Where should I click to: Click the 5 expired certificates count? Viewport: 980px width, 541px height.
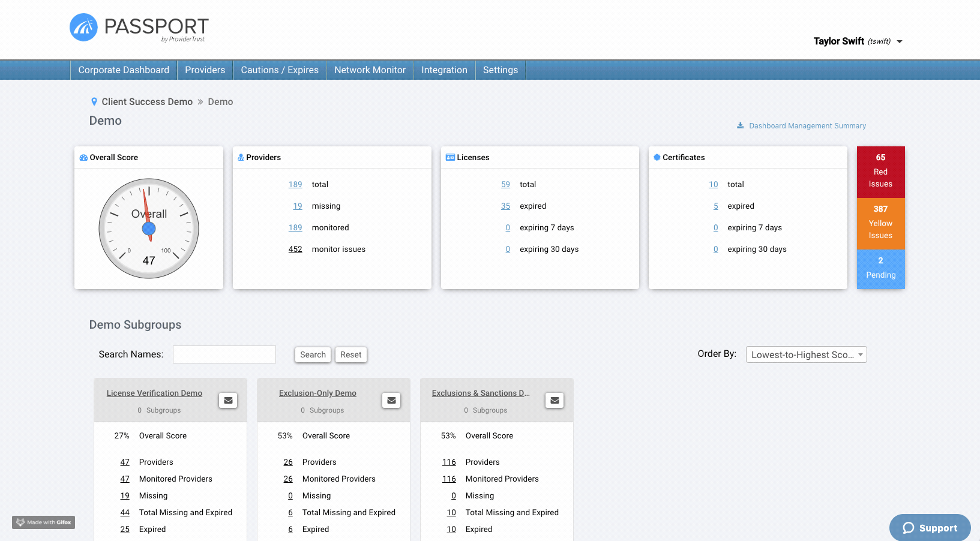(716, 206)
